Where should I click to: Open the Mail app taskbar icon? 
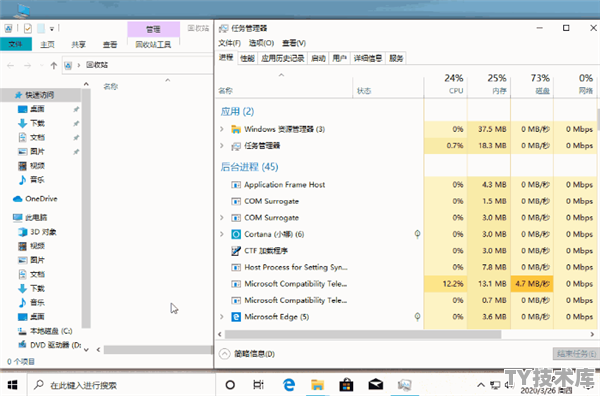point(375,384)
